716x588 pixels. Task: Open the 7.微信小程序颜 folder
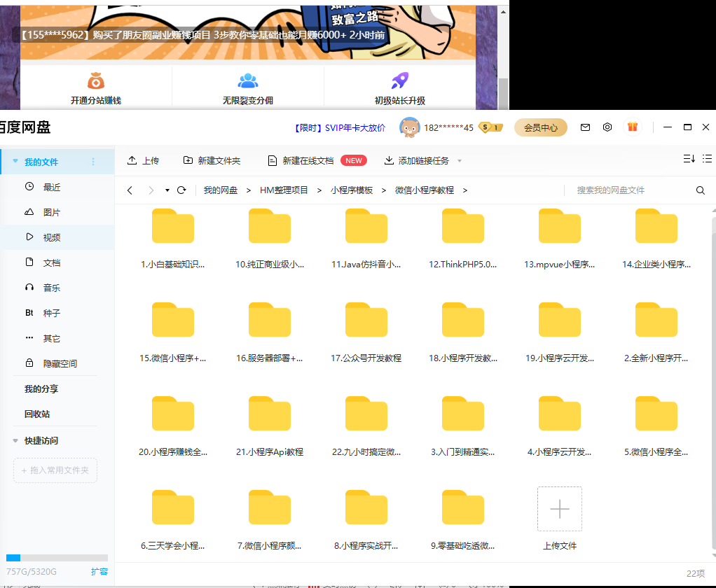point(270,507)
